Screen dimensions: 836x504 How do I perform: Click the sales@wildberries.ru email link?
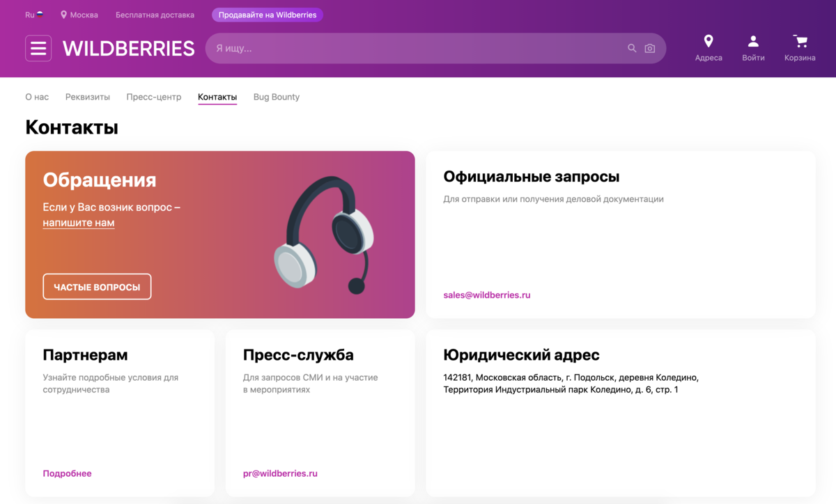click(487, 295)
